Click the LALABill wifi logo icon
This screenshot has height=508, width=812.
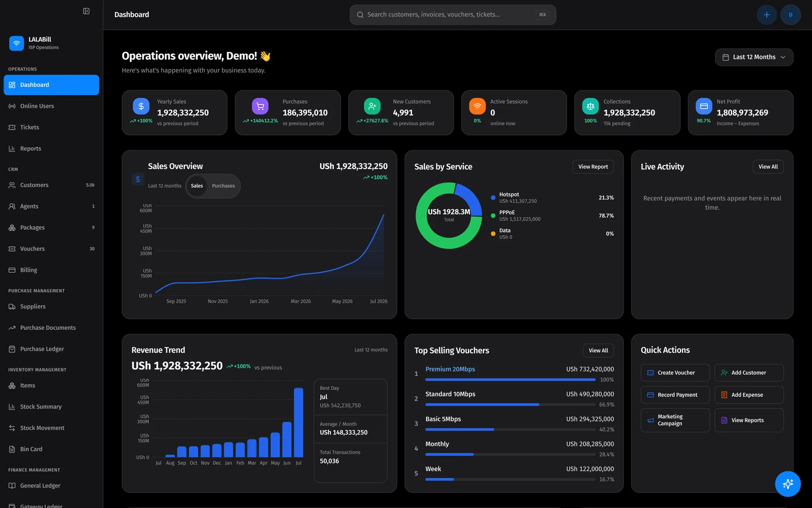tap(17, 43)
